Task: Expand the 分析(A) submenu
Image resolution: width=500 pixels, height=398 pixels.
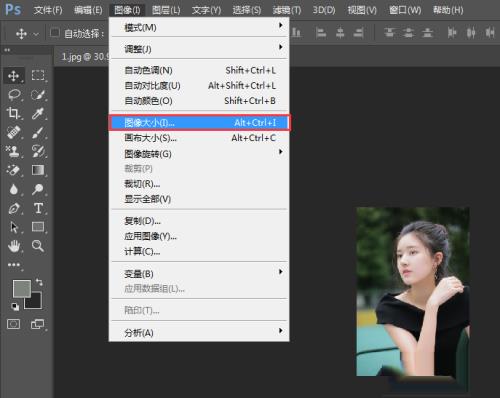Action: [199, 332]
